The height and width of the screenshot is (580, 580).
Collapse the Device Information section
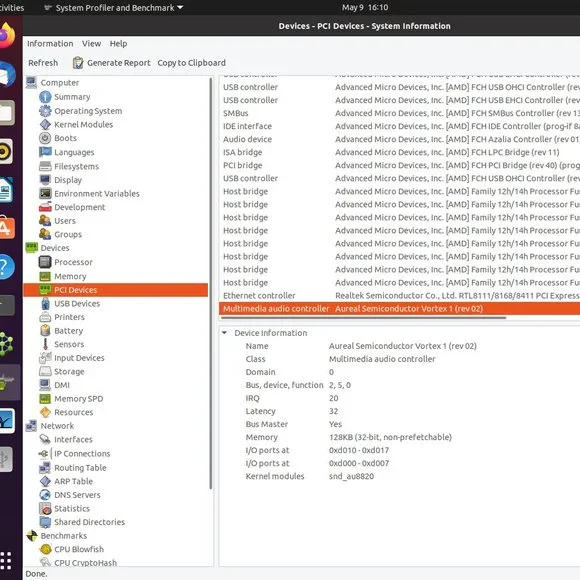(224, 333)
